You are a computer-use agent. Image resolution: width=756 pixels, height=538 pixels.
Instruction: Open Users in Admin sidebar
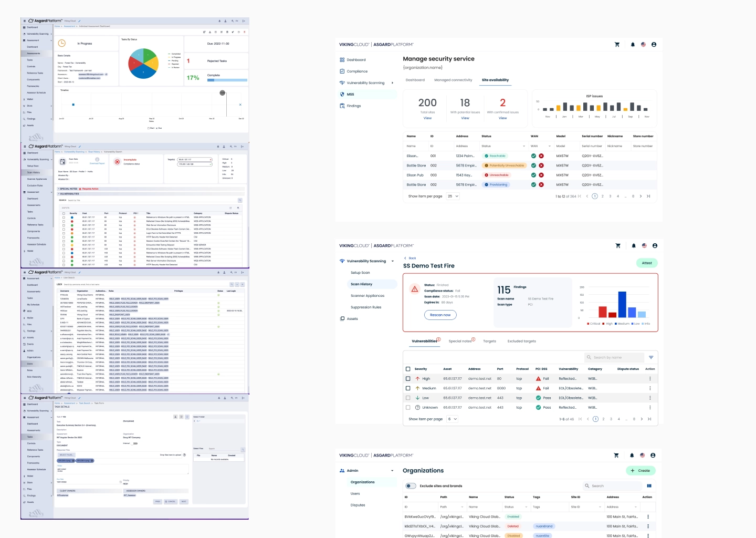[355, 494]
